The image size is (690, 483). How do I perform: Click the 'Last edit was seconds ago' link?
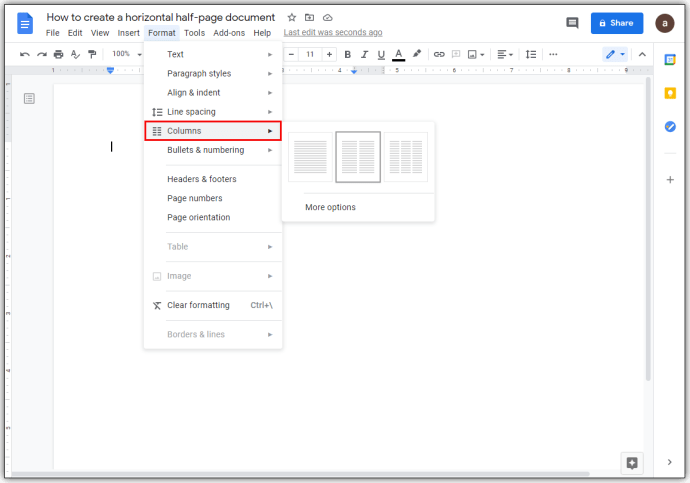333,33
